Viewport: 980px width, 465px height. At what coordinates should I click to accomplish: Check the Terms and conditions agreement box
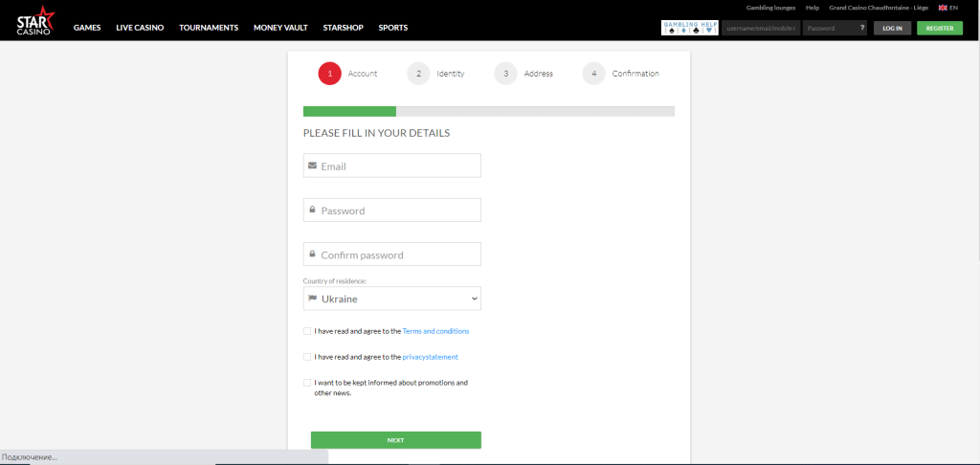pyautogui.click(x=307, y=331)
